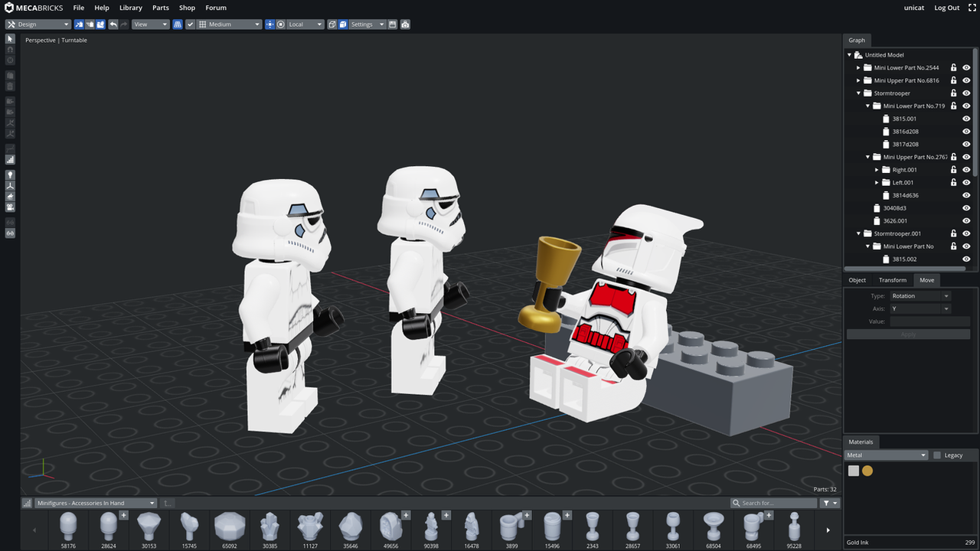
Task: Hide part 30408d3
Action: (966, 208)
